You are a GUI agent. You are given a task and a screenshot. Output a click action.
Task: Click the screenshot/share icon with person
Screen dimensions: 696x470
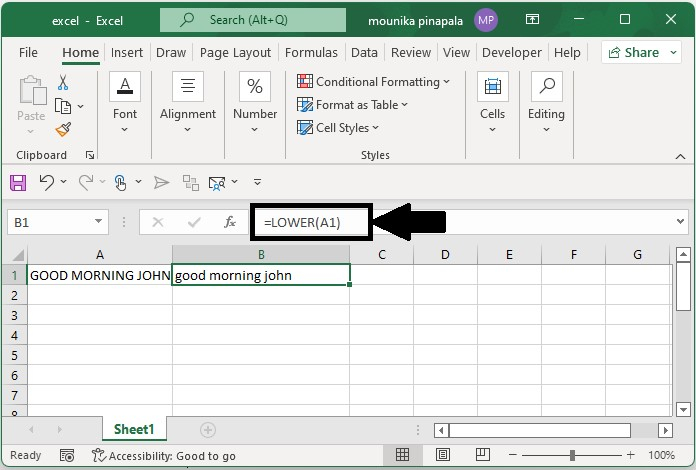point(217,183)
